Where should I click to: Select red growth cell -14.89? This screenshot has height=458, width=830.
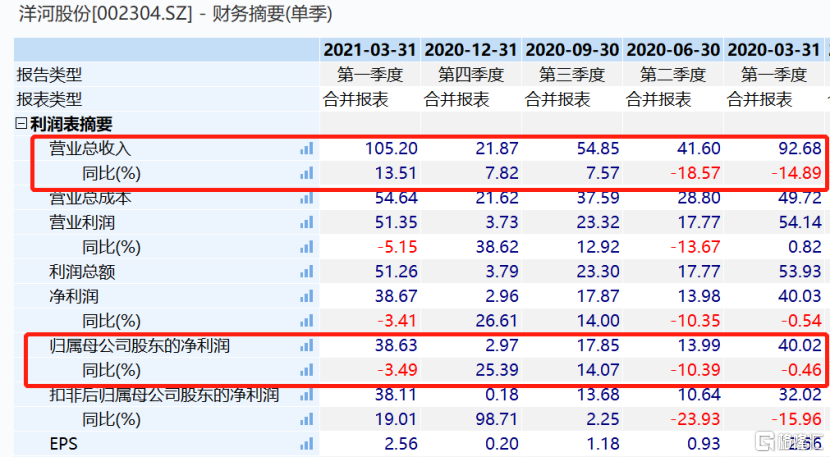point(796,173)
